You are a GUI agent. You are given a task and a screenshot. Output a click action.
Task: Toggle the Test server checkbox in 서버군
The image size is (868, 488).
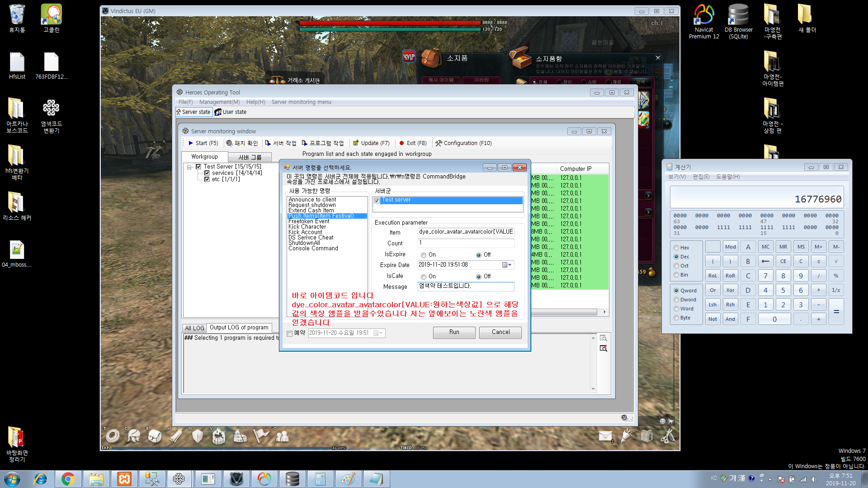click(x=377, y=200)
